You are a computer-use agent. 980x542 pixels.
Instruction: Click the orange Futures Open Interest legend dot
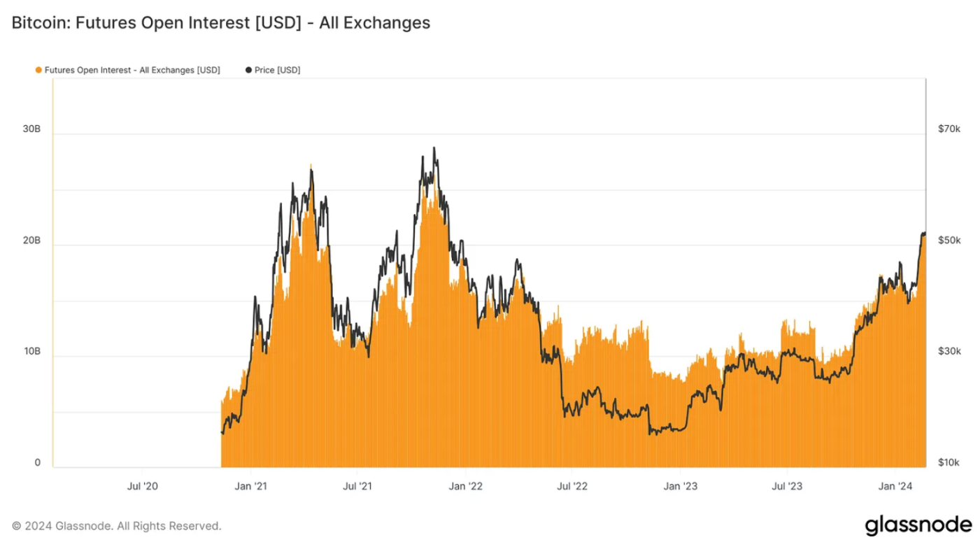tap(38, 70)
